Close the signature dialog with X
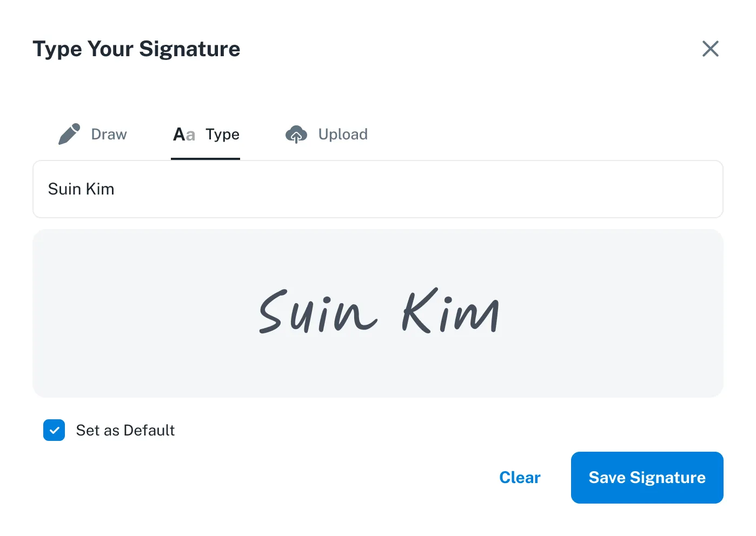This screenshot has width=756, height=536. 710,49
